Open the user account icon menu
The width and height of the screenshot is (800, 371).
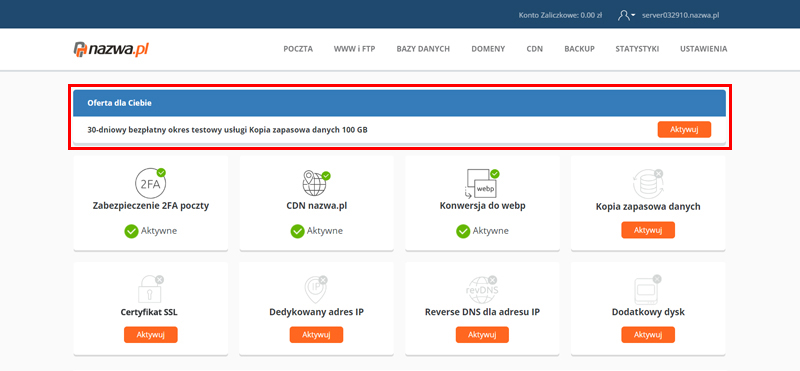(626, 15)
